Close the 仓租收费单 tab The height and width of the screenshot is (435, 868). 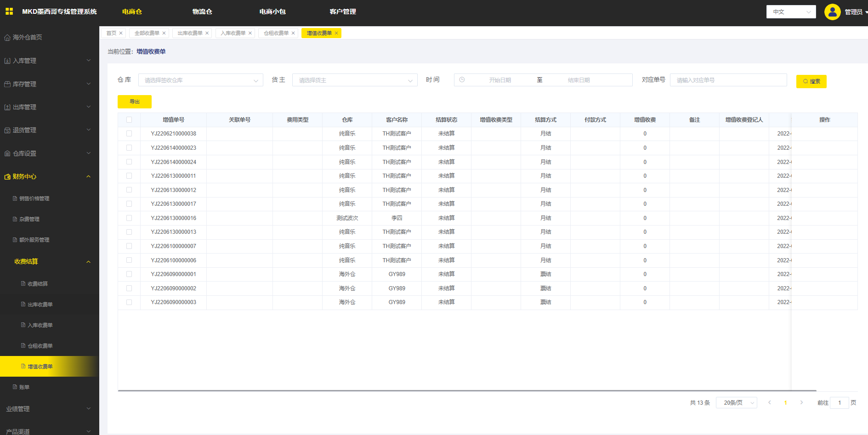point(293,33)
